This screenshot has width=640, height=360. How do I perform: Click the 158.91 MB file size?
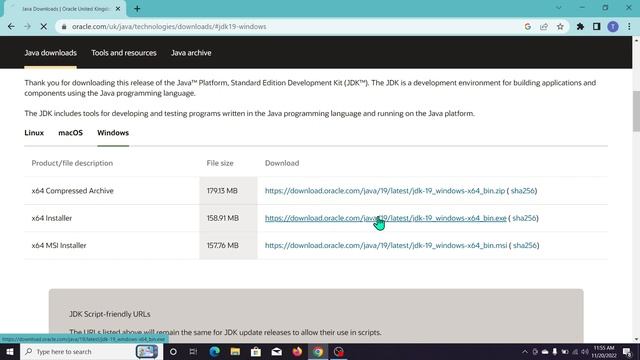(223, 218)
